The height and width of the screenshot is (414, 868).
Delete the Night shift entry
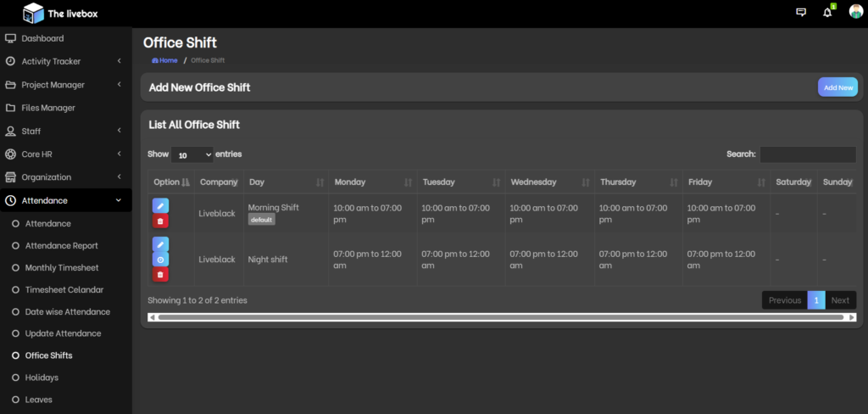point(160,275)
